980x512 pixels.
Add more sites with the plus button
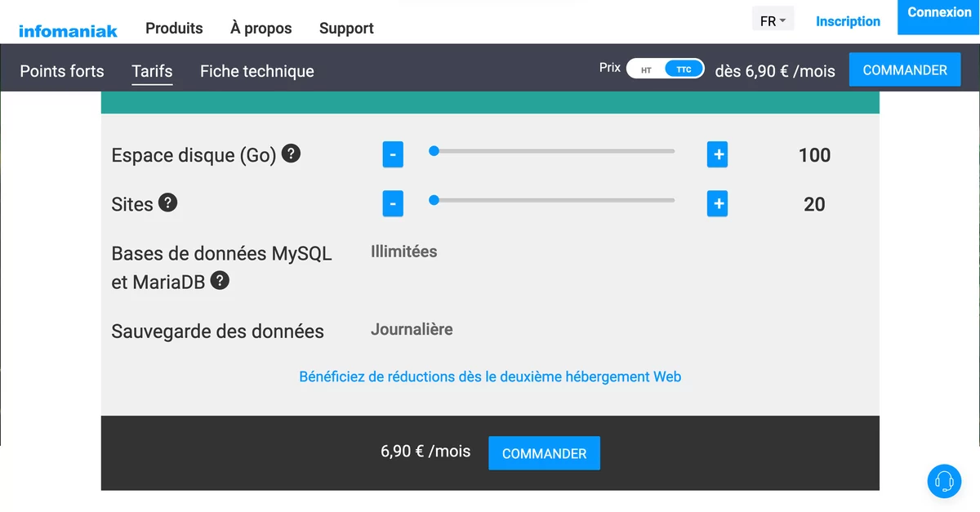pyautogui.click(x=717, y=203)
